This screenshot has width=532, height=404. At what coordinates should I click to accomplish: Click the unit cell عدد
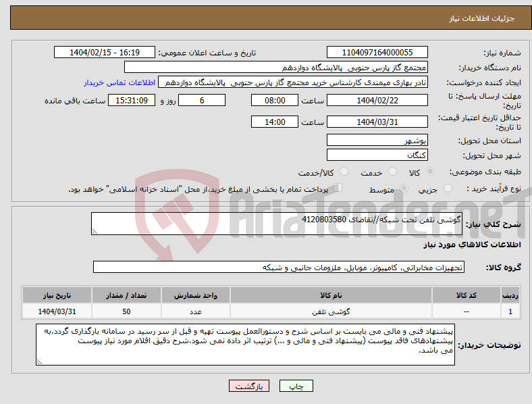pyautogui.click(x=196, y=311)
